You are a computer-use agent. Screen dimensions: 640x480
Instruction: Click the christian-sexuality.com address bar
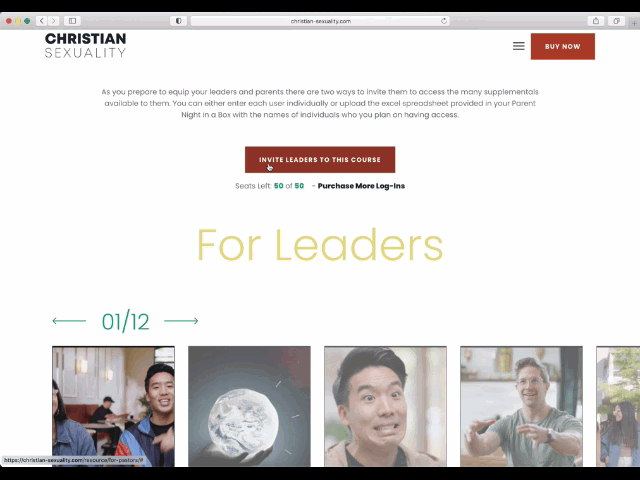click(x=320, y=21)
